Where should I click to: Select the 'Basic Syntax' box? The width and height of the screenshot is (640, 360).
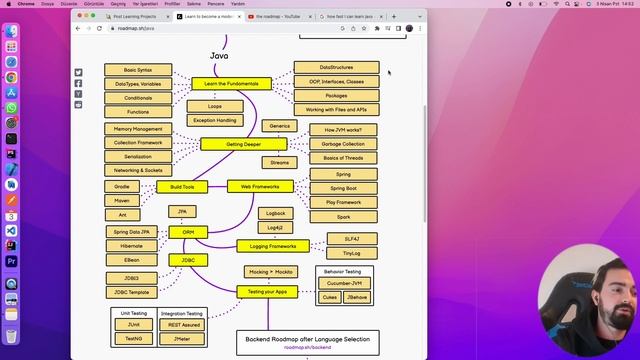pyautogui.click(x=138, y=70)
